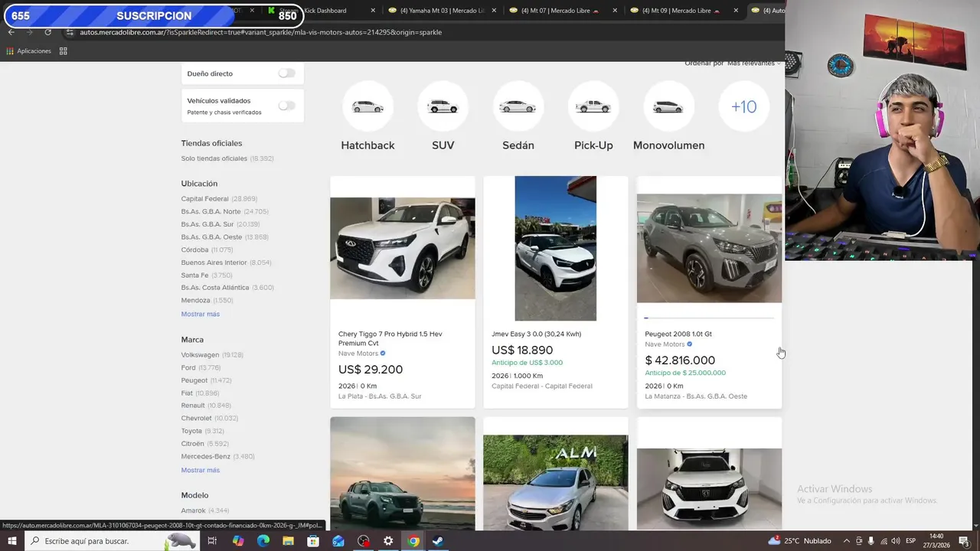
Task: Open the Windows Start menu
Action: (x=12, y=541)
